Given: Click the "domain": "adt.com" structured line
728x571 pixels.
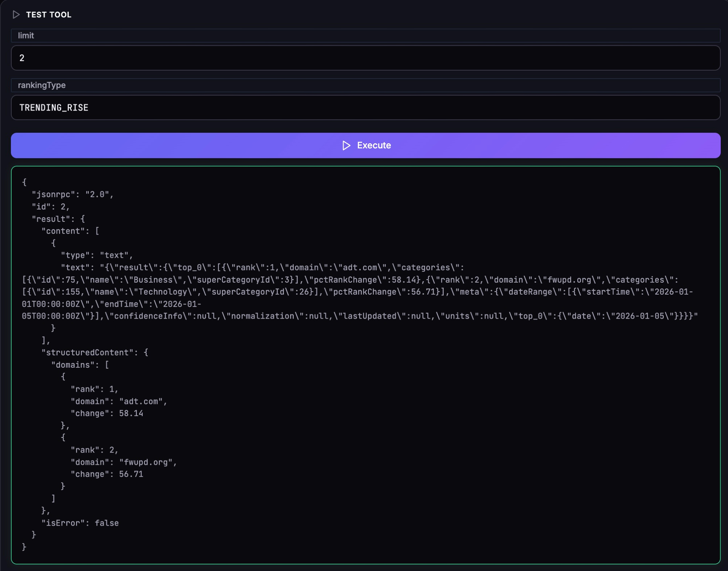Looking at the screenshot, I should tap(119, 402).
